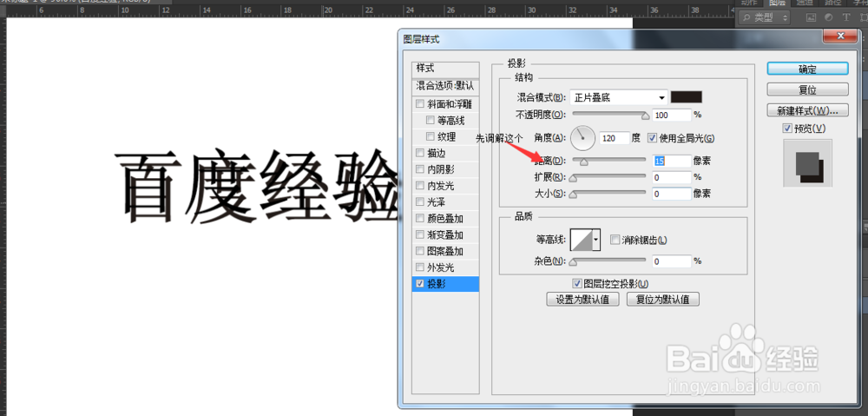Screen dimensions: 868x416
Task: Open the 混合模式 正片叠底 dropdown
Action: pyautogui.click(x=618, y=98)
